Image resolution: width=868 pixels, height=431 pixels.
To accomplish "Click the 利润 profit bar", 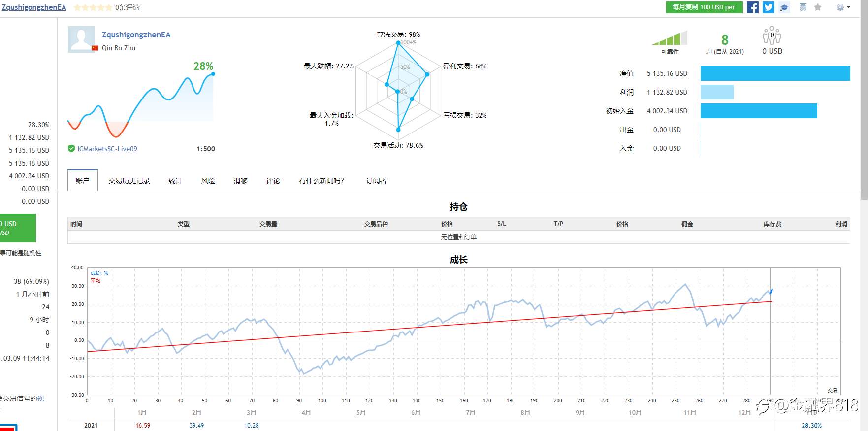I will pyautogui.click(x=717, y=92).
